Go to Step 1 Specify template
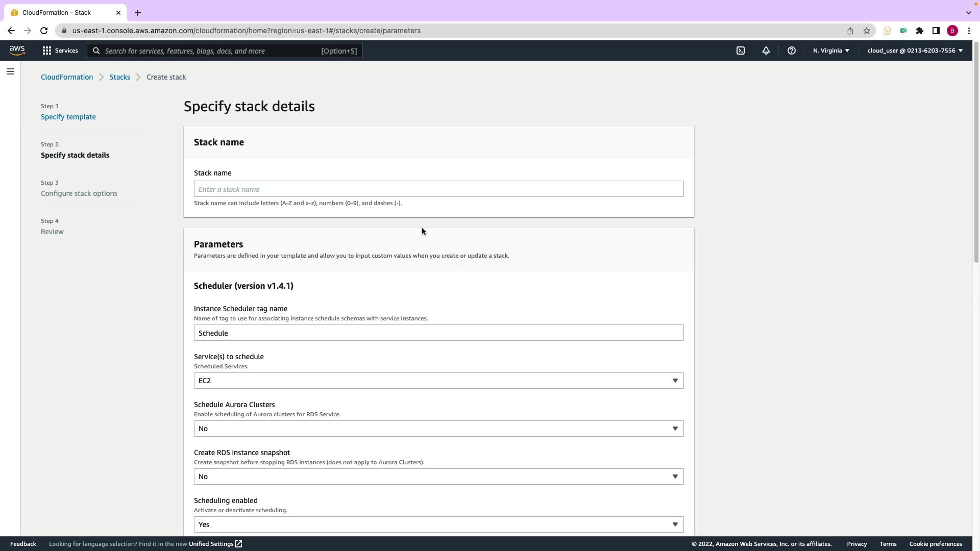The width and height of the screenshot is (980, 551). coord(68,117)
